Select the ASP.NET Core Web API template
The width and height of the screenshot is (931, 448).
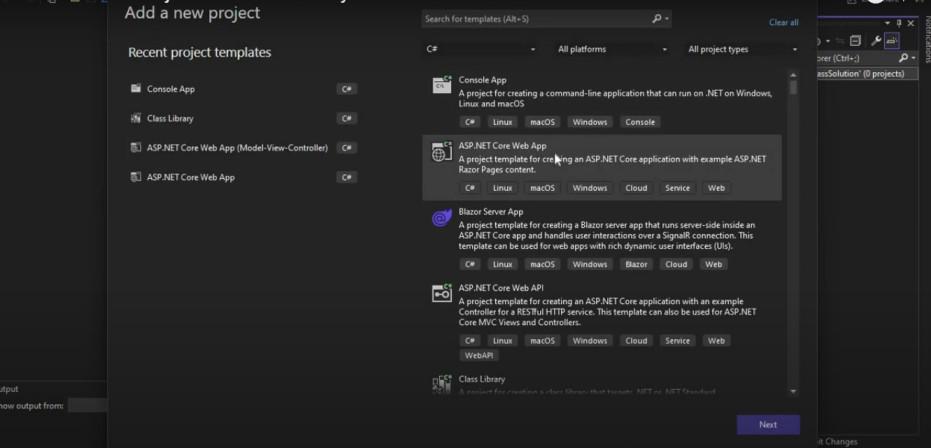[x=601, y=323]
